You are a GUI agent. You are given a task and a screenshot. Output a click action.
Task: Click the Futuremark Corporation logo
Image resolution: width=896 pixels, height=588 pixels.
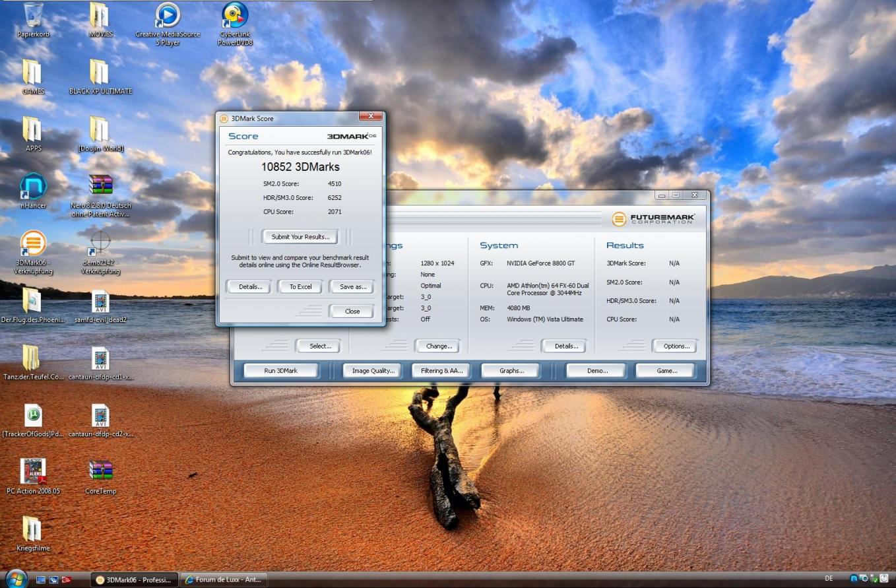(653, 219)
